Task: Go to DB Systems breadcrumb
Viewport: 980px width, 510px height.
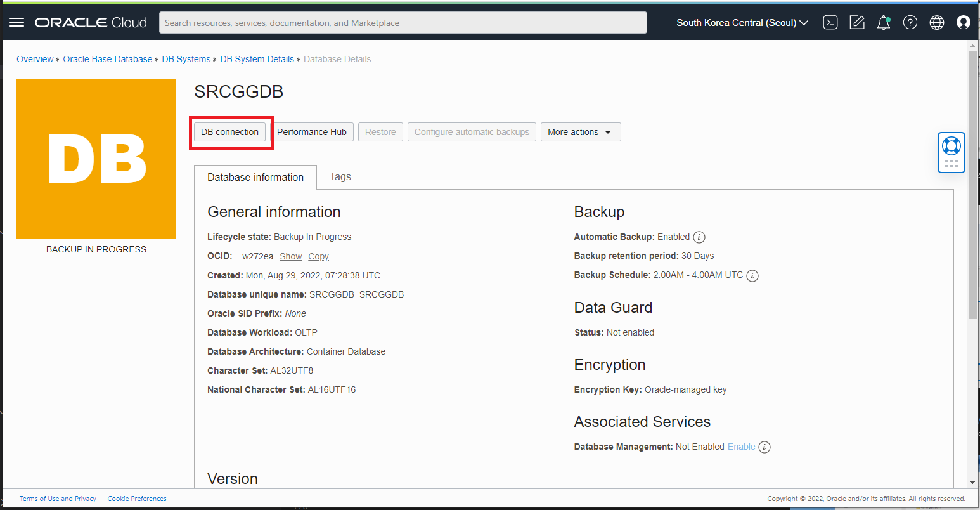Action: (186, 59)
